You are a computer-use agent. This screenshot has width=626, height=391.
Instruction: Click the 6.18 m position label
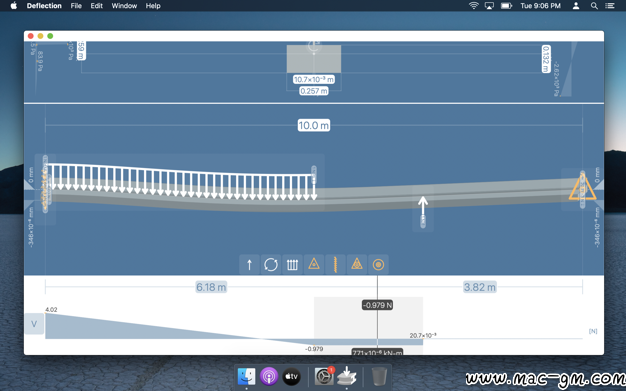coord(211,287)
